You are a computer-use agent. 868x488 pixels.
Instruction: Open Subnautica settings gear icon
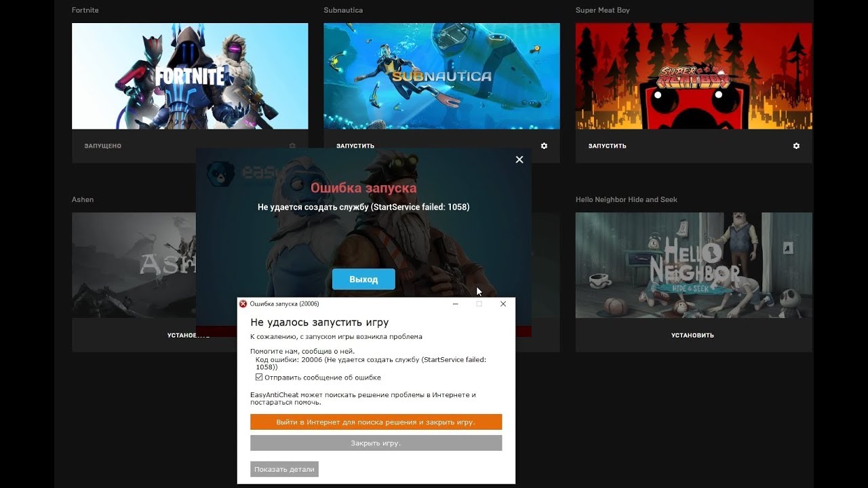click(x=544, y=146)
